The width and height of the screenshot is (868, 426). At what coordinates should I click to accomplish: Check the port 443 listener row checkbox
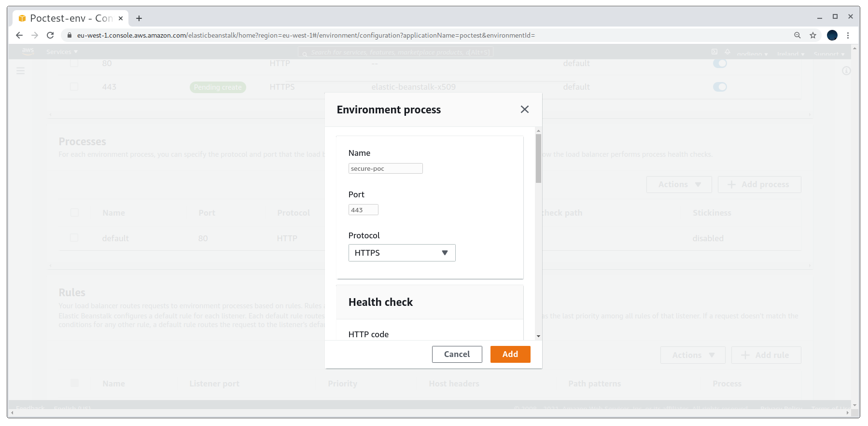pyautogui.click(x=74, y=87)
